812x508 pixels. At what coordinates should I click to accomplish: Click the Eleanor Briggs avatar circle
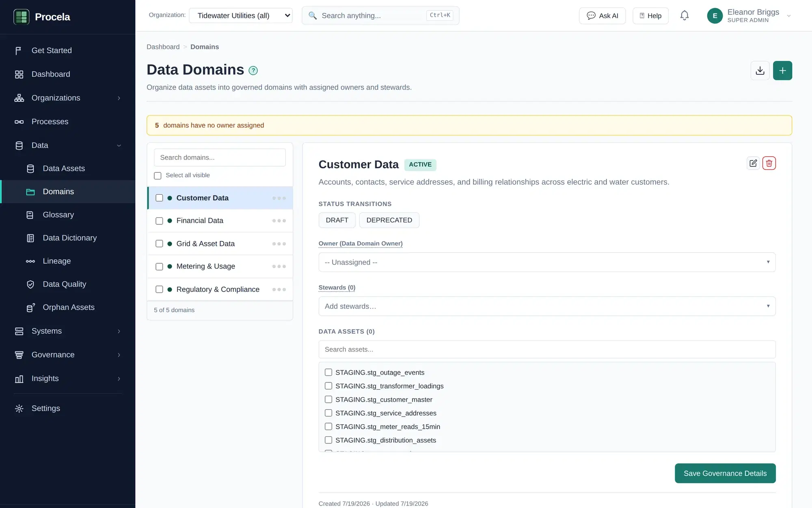point(715,16)
